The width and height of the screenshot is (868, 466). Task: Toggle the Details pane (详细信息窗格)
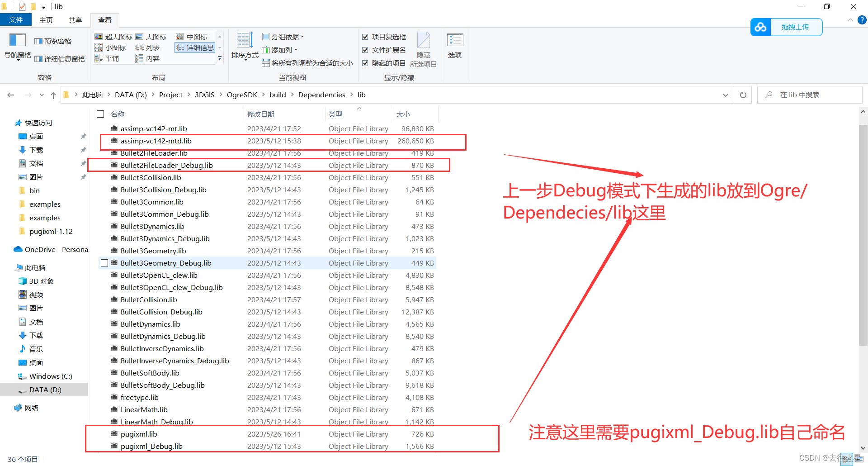point(60,59)
